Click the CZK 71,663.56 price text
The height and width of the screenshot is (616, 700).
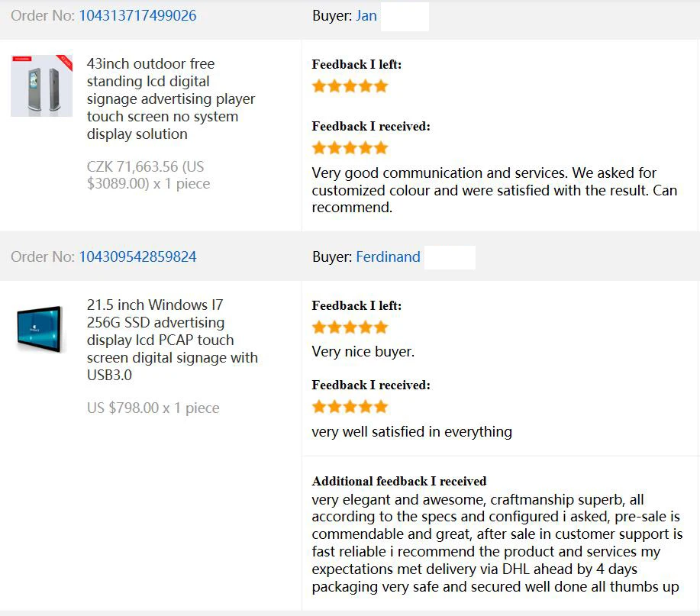[x=148, y=175]
